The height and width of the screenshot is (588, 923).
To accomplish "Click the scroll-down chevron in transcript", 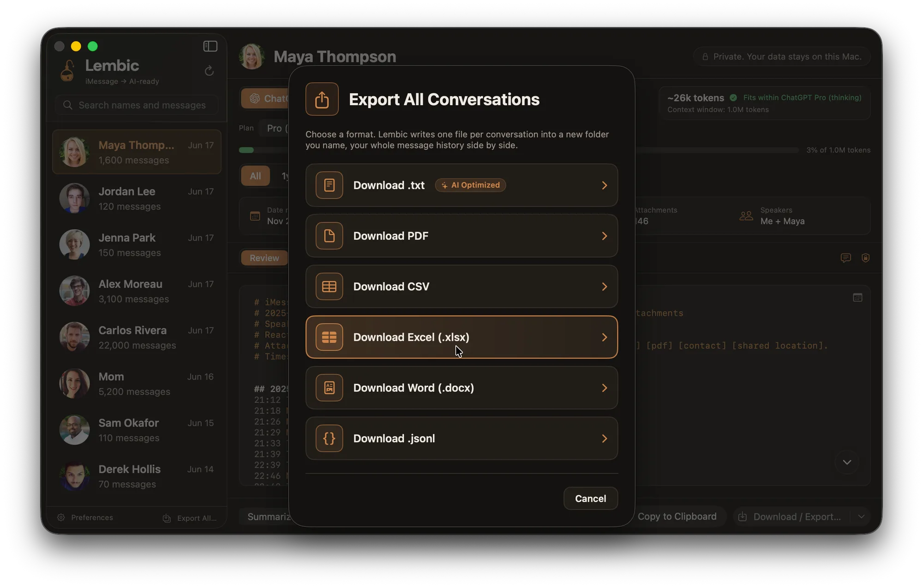I will [x=847, y=462].
